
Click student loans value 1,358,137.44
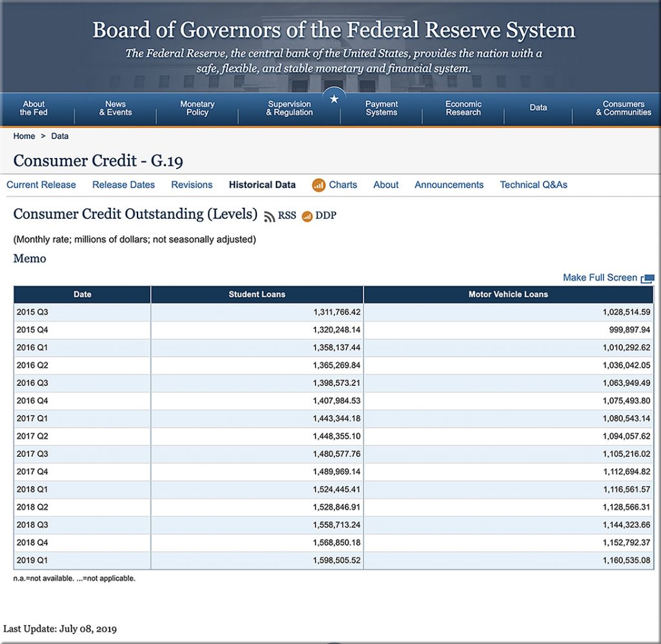tap(337, 348)
